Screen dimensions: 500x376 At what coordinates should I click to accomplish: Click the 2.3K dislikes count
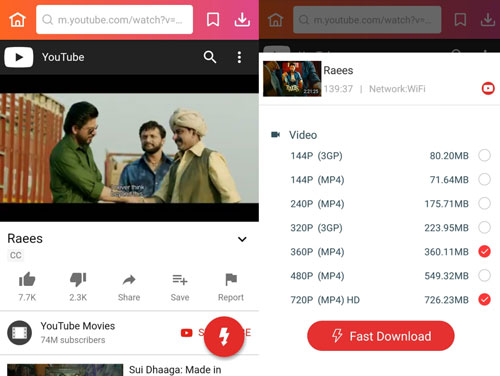click(78, 297)
